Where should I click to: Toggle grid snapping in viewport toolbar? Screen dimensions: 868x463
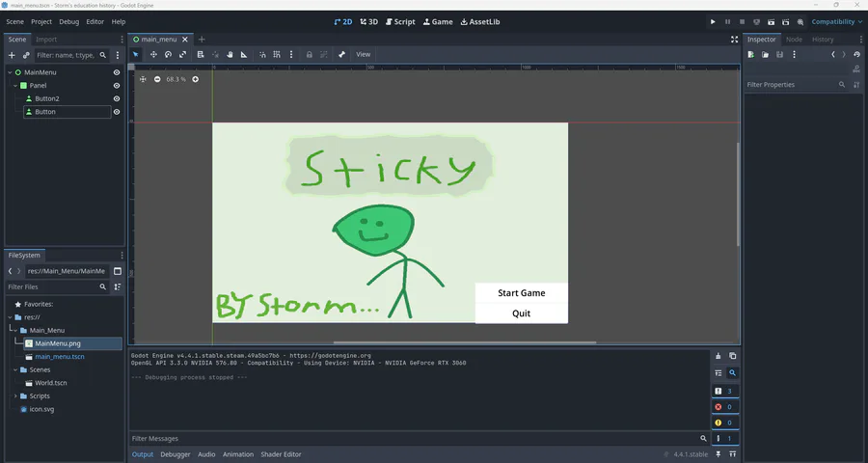[x=277, y=54]
